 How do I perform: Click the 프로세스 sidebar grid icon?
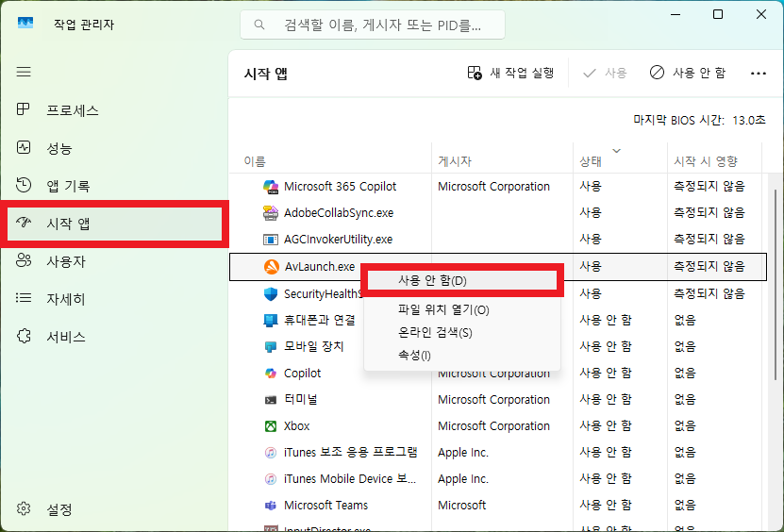[23, 109]
